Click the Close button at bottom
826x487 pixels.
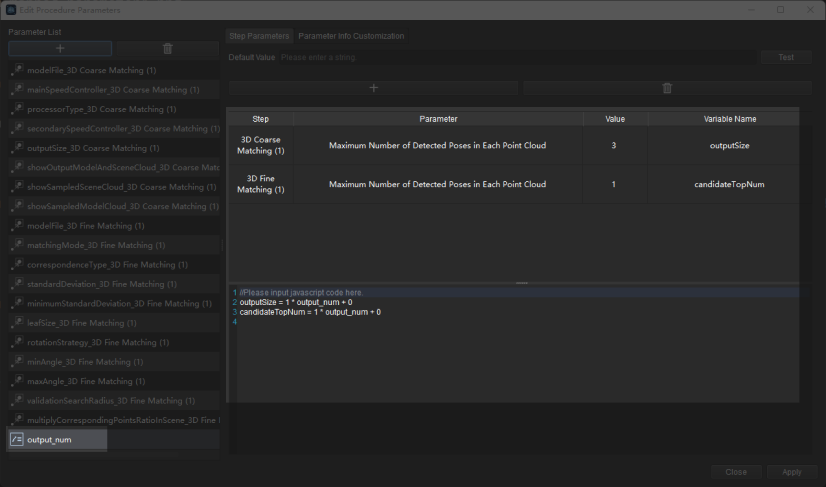[x=736, y=472]
